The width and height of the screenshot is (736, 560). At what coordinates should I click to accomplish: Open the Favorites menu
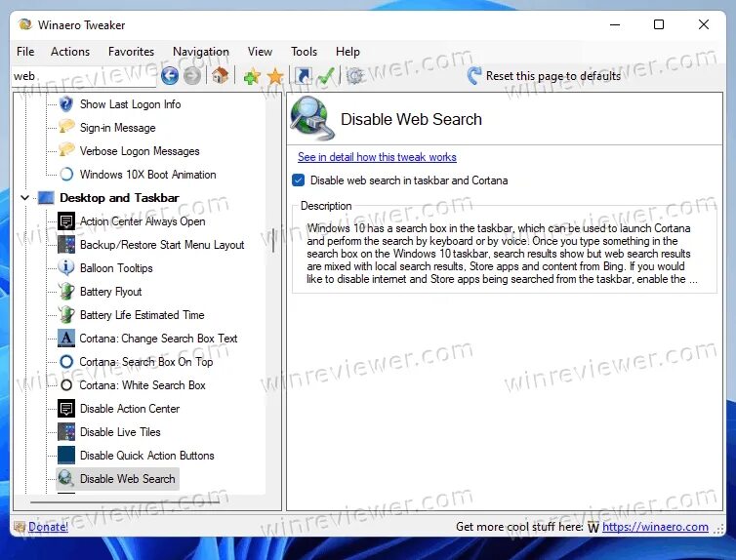[x=131, y=52]
